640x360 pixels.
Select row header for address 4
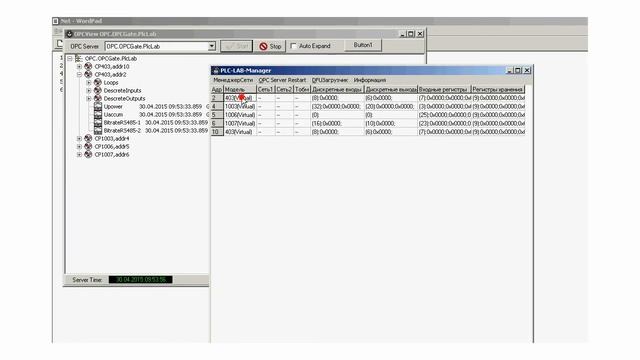coord(217,107)
